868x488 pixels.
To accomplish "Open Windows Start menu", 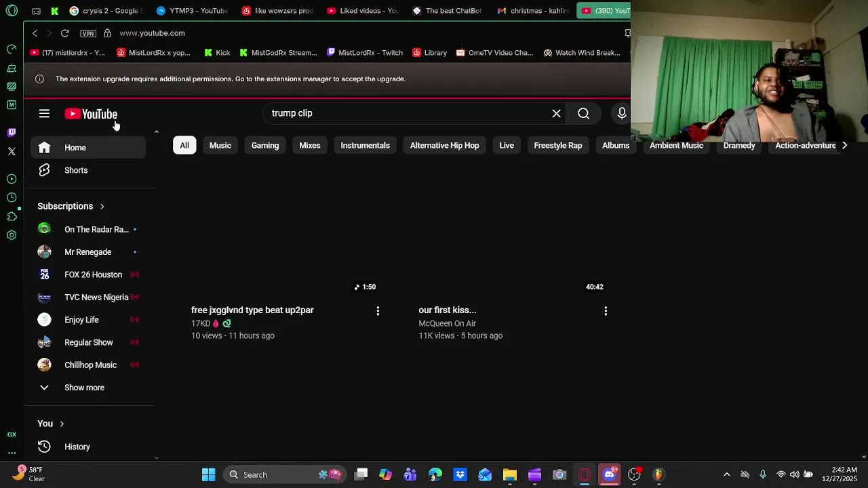I will pos(208,474).
